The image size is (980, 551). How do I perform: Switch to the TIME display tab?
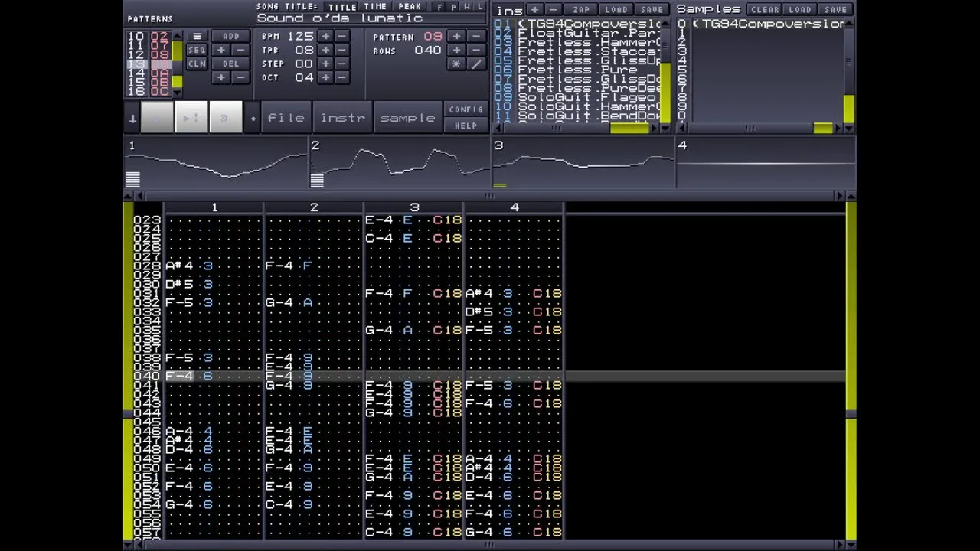coord(375,7)
